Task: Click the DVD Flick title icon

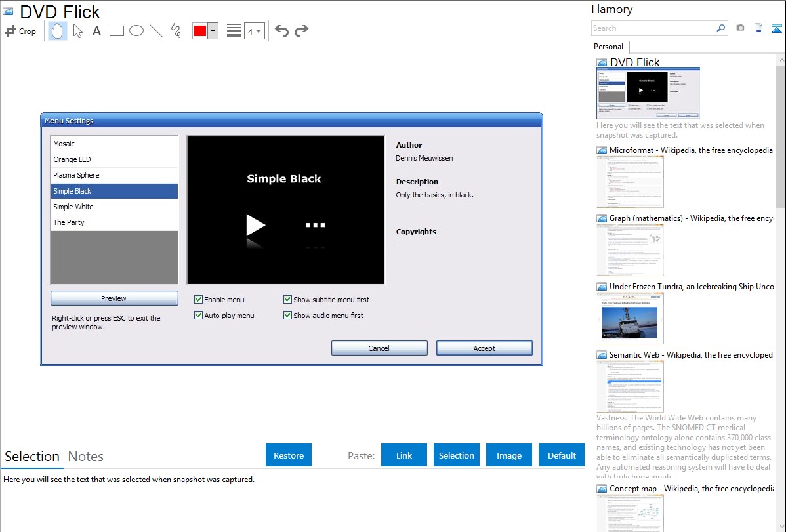Action: (8, 11)
